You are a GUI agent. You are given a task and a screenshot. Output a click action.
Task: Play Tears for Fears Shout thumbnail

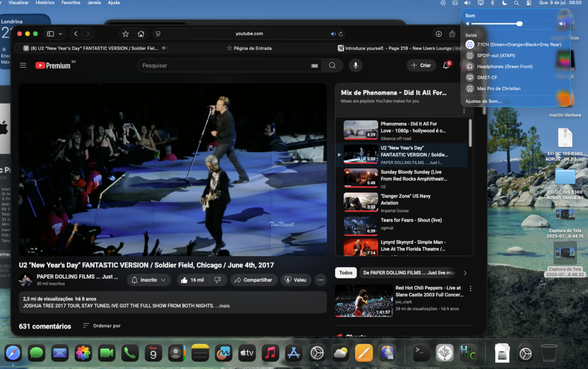pos(361,226)
